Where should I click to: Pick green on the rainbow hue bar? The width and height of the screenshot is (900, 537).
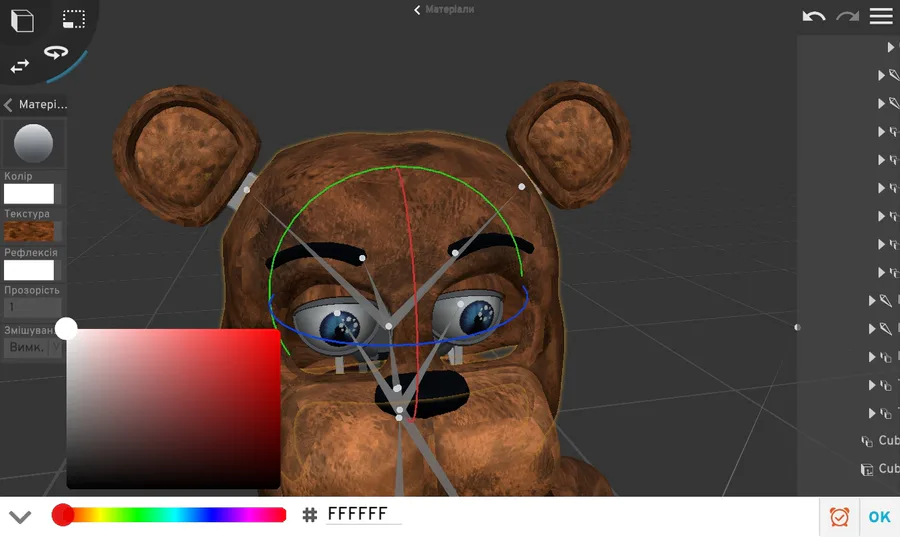point(135,515)
